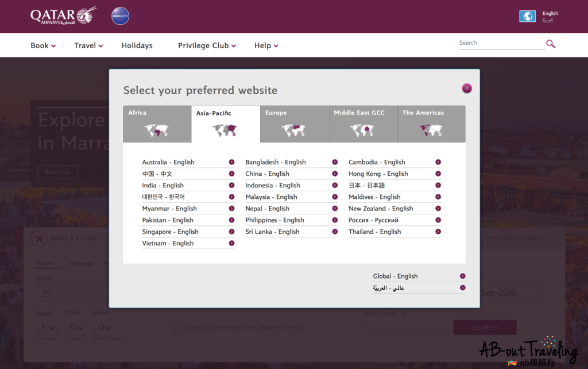This screenshot has height=369, width=588.
Task: Click the arrow next to Myanmar - English
Action: pyautogui.click(x=232, y=209)
